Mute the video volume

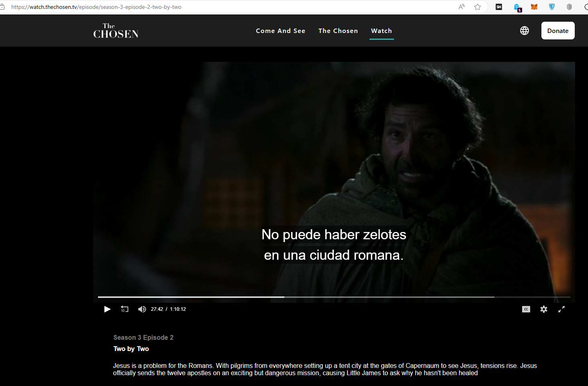[142, 309]
